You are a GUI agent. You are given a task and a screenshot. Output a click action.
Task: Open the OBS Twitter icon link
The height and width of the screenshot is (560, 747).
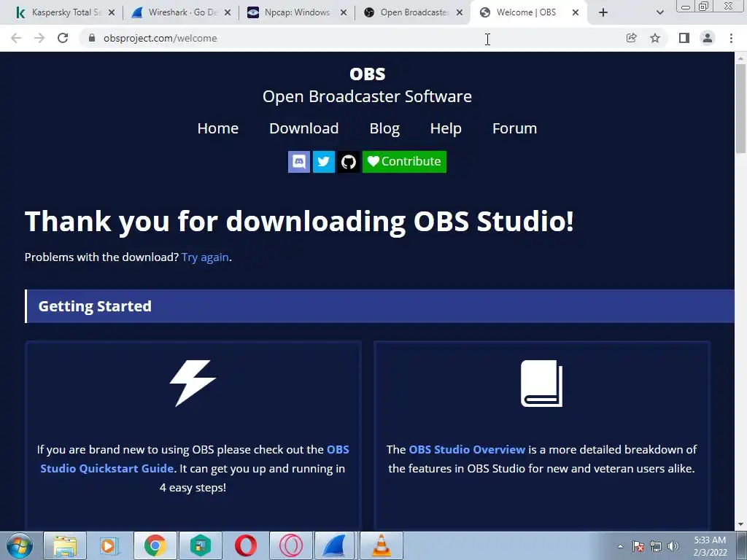pos(323,162)
